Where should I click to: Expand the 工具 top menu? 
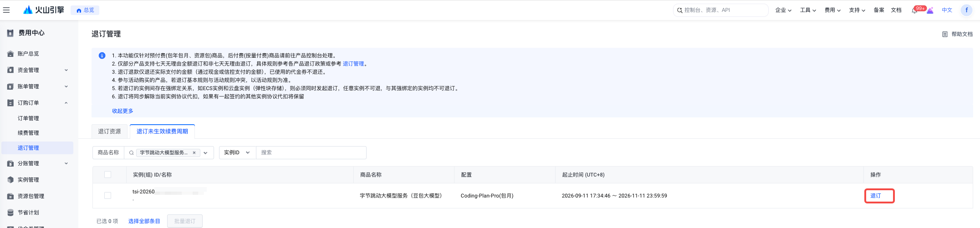tap(808, 10)
